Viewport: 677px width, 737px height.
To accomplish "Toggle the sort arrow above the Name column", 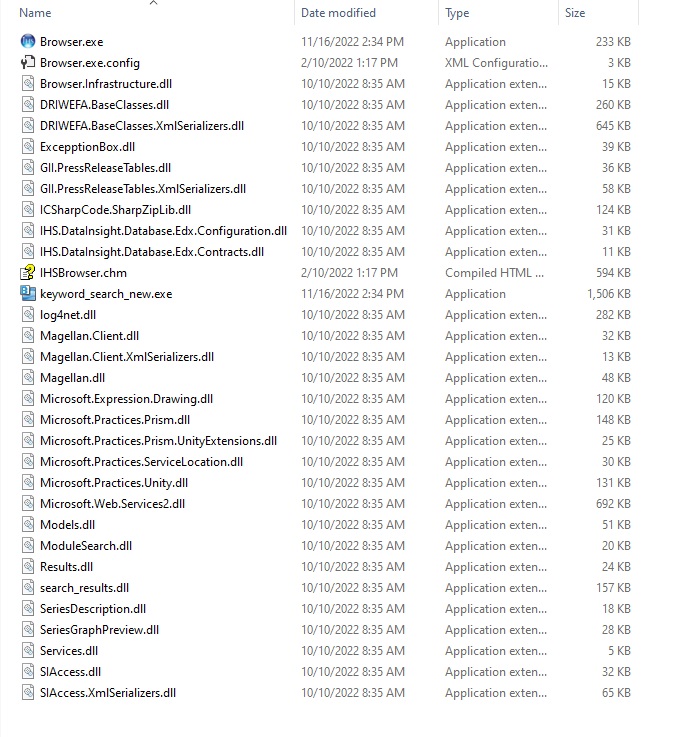I will [153, 3].
